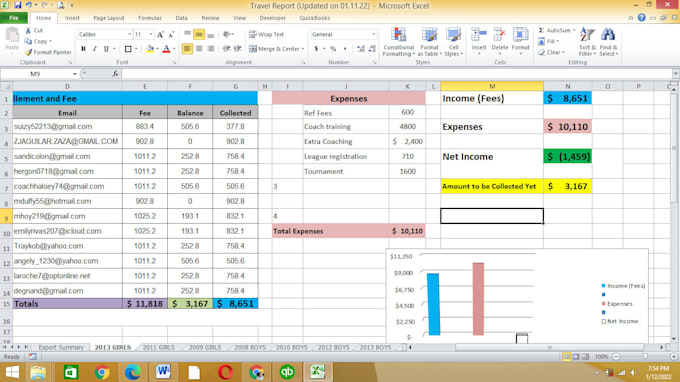The image size is (680, 382).
Task: Click AutoSum
Action: pyautogui.click(x=555, y=30)
